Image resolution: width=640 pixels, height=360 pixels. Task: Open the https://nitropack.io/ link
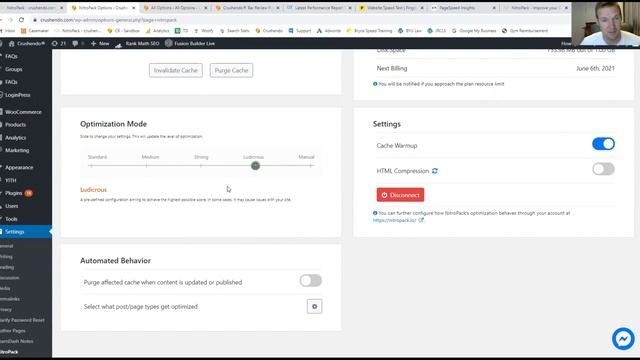point(394,220)
